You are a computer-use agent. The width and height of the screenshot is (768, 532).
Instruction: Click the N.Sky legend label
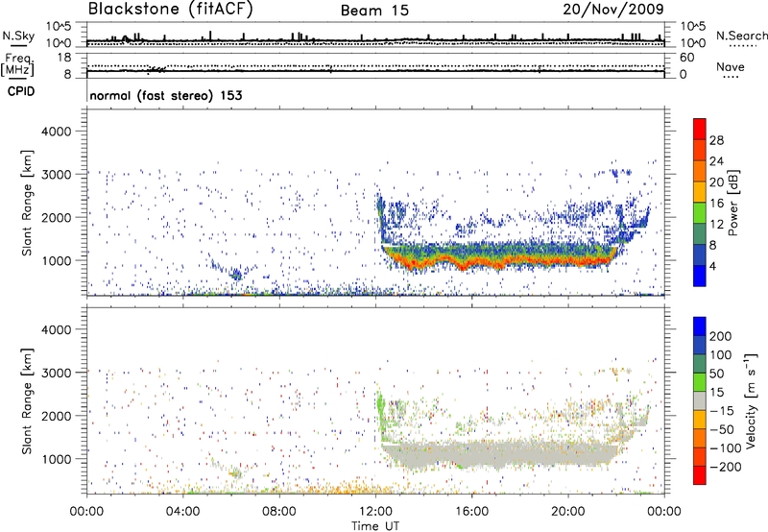click(x=18, y=36)
